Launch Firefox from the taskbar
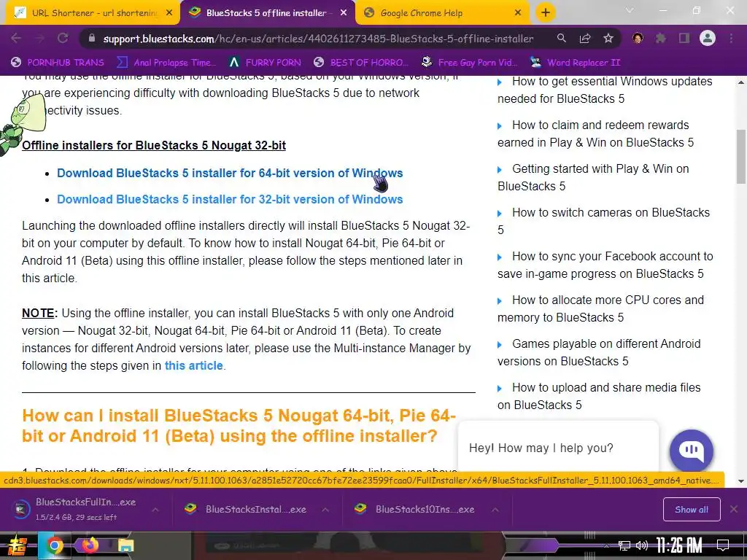This screenshot has width=747, height=560. point(90,545)
